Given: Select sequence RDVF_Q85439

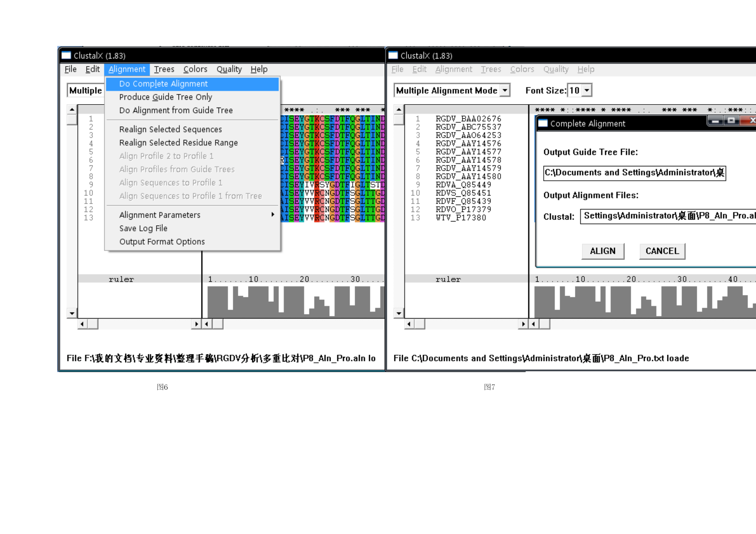Looking at the screenshot, I should (463, 201).
